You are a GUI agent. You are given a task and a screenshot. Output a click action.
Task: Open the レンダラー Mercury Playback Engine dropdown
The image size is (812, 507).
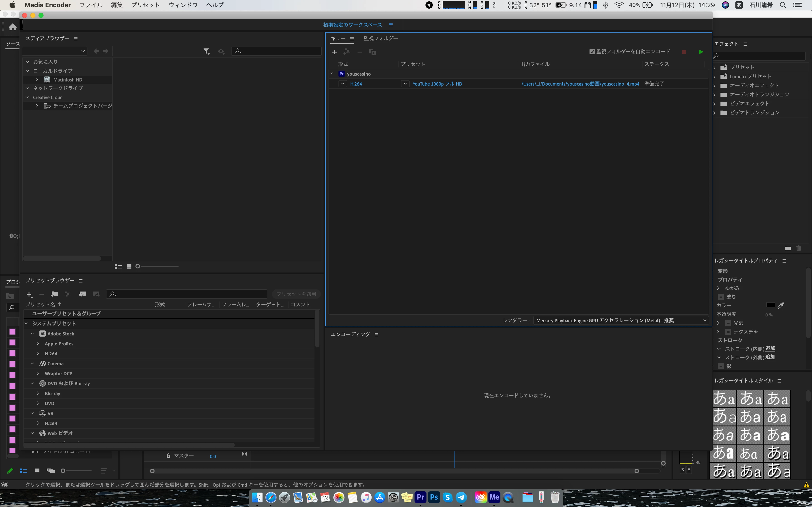[620, 320]
